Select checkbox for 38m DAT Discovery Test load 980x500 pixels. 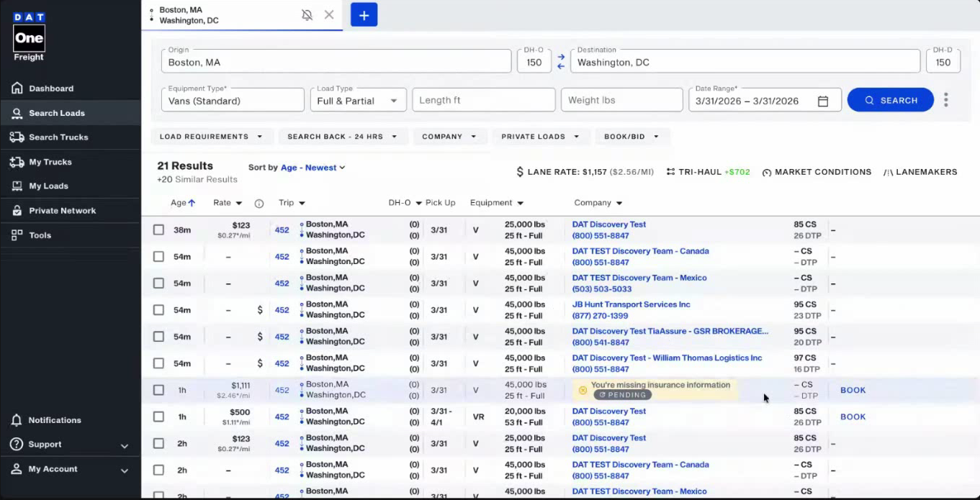pos(158,230)
